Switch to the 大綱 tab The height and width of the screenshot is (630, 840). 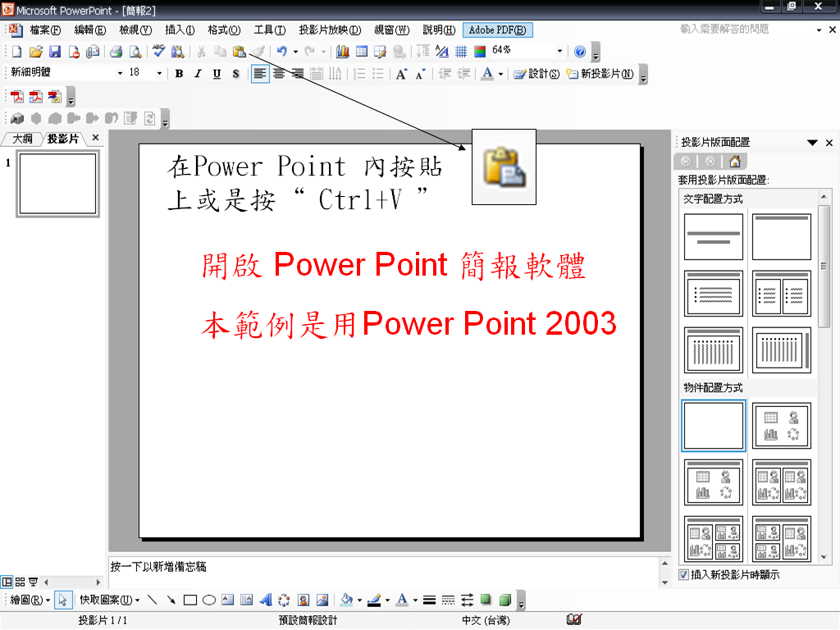[x=21, y=139]
